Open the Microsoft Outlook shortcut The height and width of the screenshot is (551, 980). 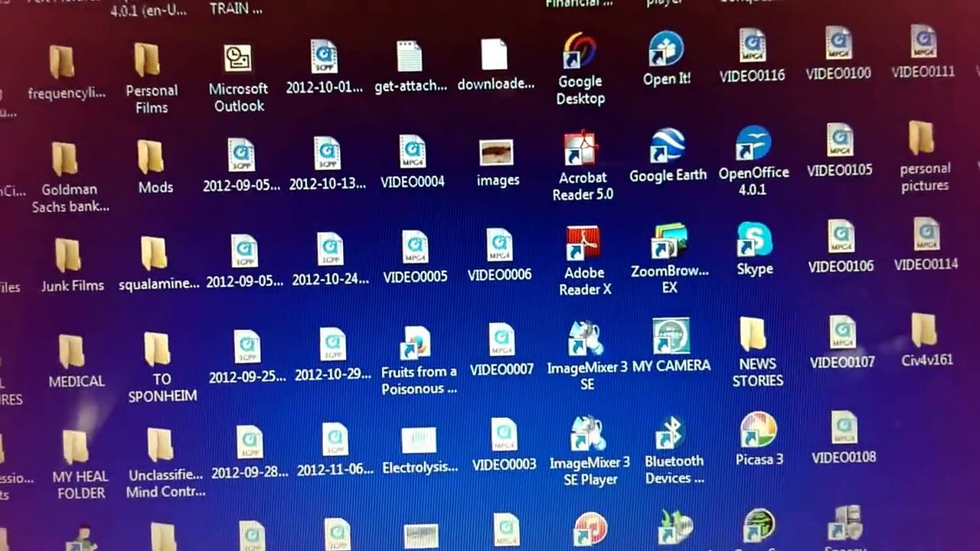237,59
